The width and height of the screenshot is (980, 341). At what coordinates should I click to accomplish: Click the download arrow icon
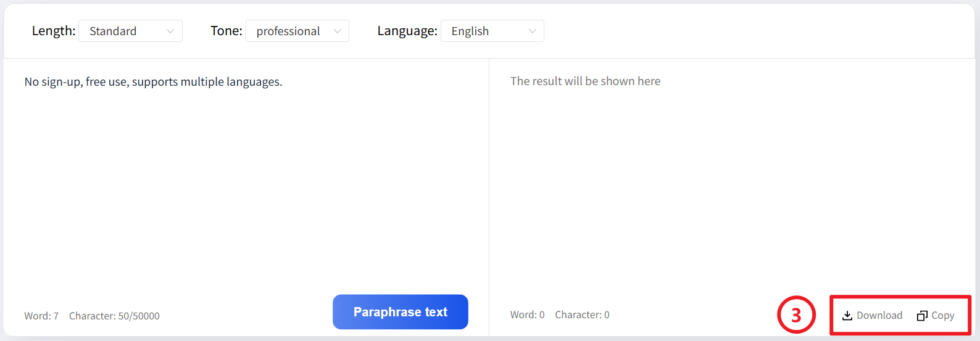[x=847, y=316]
